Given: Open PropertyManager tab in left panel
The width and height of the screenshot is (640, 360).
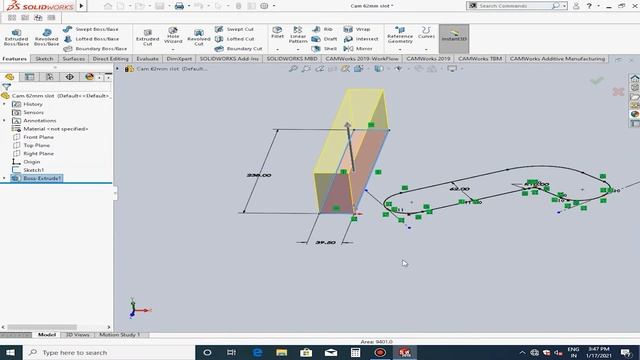Looking at the screenshot, I should 29,77.
